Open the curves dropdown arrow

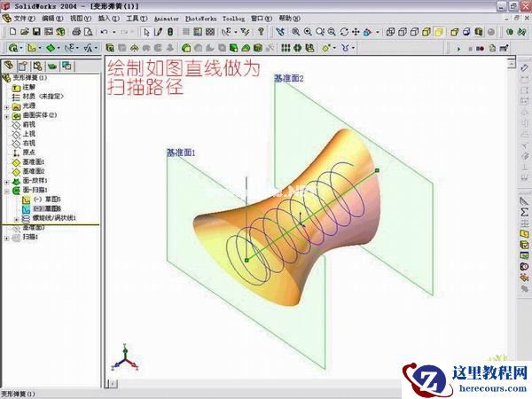tap(353, 48)
